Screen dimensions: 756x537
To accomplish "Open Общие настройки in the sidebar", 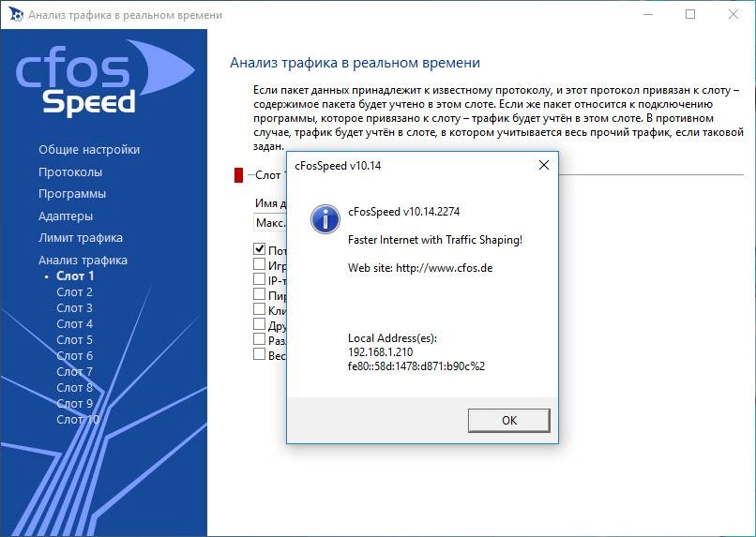I will click(x=89, y=150).
